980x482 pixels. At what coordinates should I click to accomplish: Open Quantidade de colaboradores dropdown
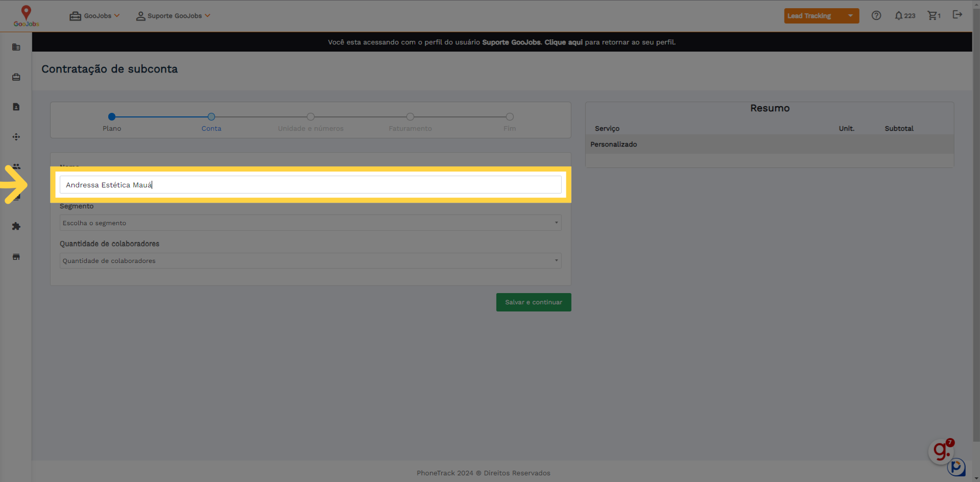click(310, 260)
